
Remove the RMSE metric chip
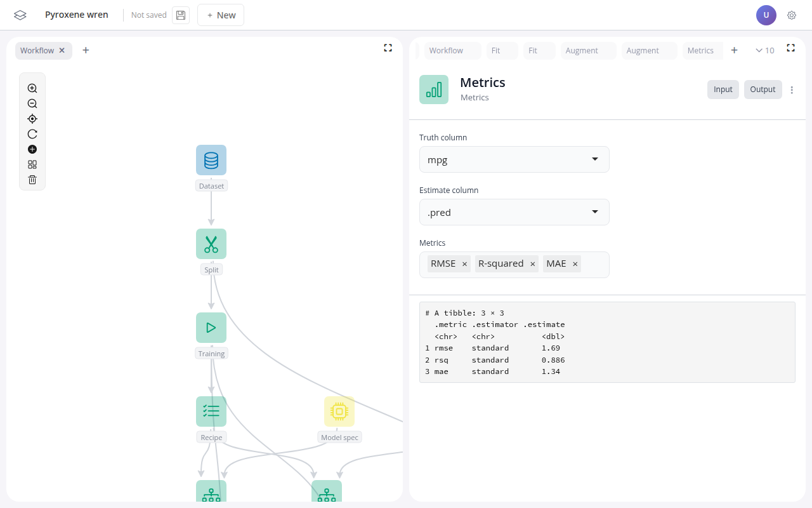464,264
